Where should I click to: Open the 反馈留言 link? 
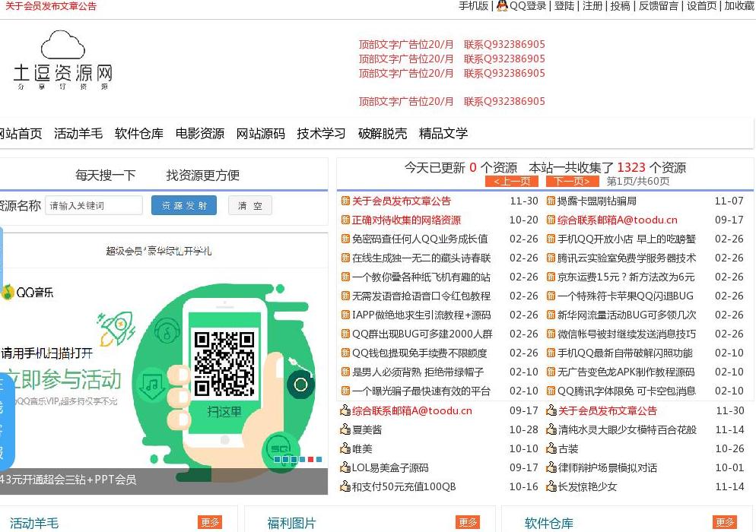[x=658, y=6]
